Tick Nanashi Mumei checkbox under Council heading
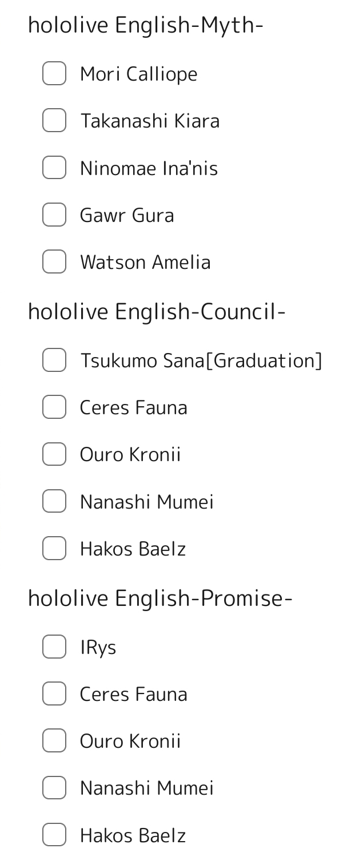Viewport: 343px width, 868px height. (54, 501)
